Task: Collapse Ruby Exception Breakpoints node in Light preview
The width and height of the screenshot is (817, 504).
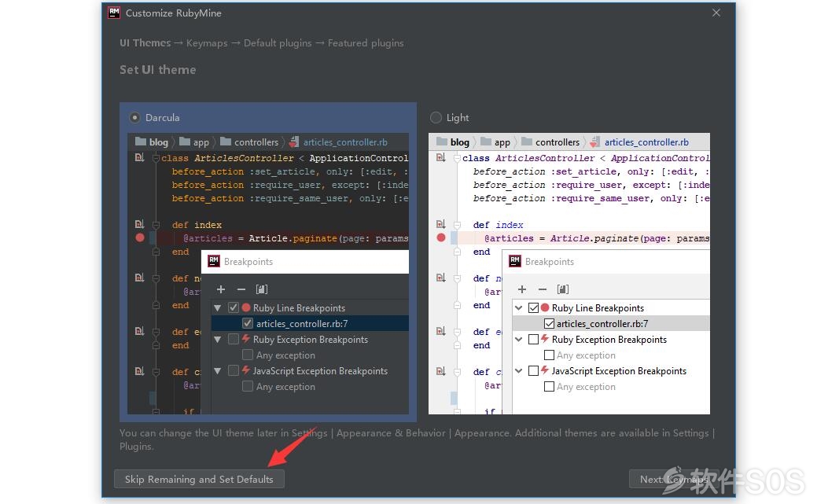Action: 519,340
